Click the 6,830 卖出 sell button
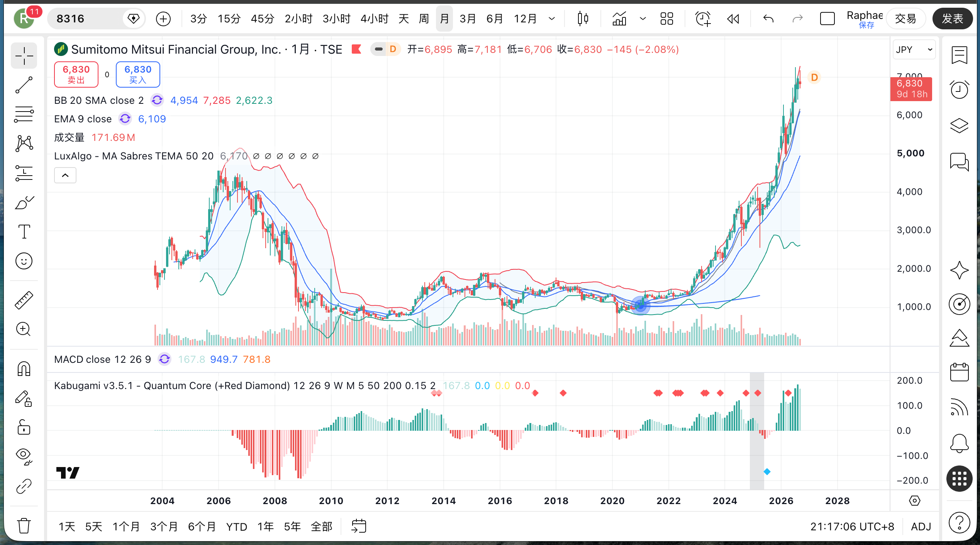The image size is (980, 545). coord(76,74)
